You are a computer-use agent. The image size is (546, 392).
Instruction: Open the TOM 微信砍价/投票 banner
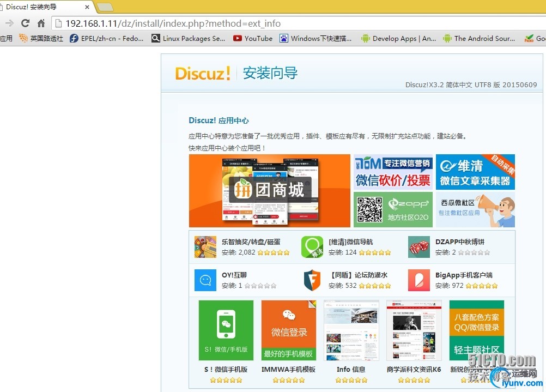pos(393,172)
